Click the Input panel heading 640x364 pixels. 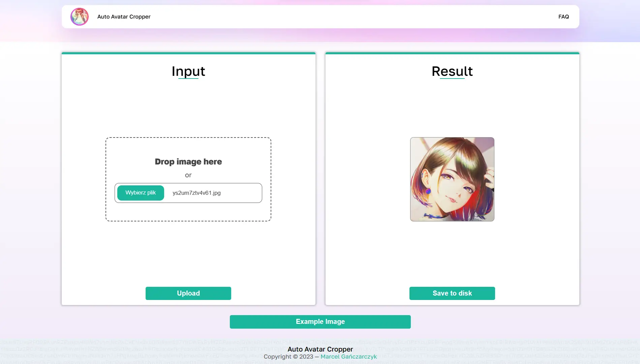click(x=188, y=71)
